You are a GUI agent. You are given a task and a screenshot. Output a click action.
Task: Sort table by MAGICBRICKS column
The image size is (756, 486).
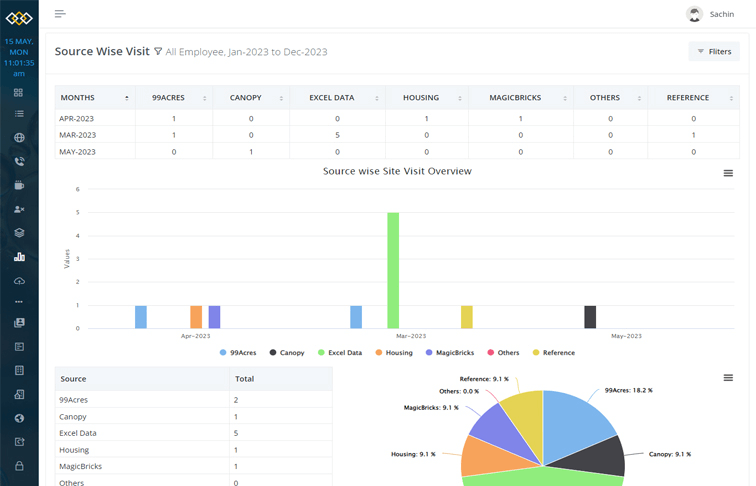(521, 97)
